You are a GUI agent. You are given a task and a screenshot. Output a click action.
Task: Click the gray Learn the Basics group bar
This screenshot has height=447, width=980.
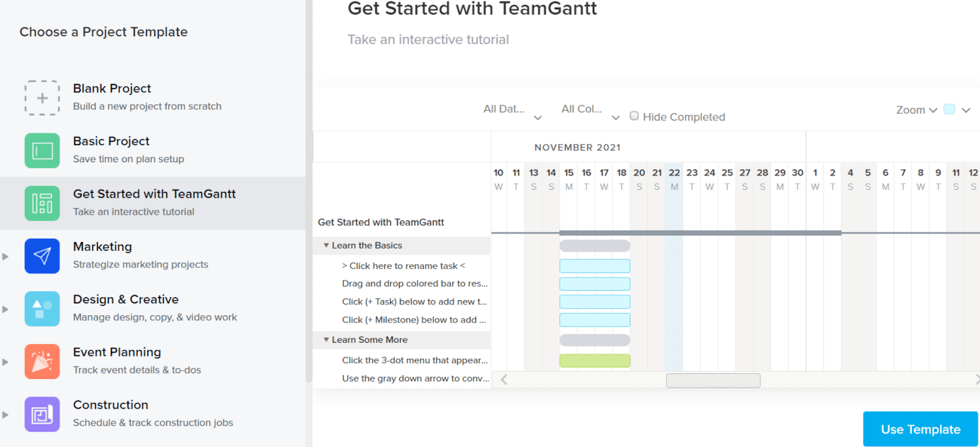click(595, 246)
